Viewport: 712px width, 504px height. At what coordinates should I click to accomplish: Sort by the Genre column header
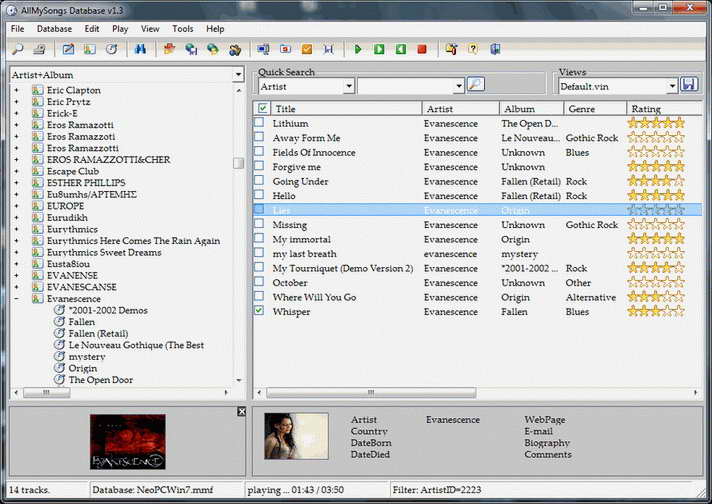point(595,109)
